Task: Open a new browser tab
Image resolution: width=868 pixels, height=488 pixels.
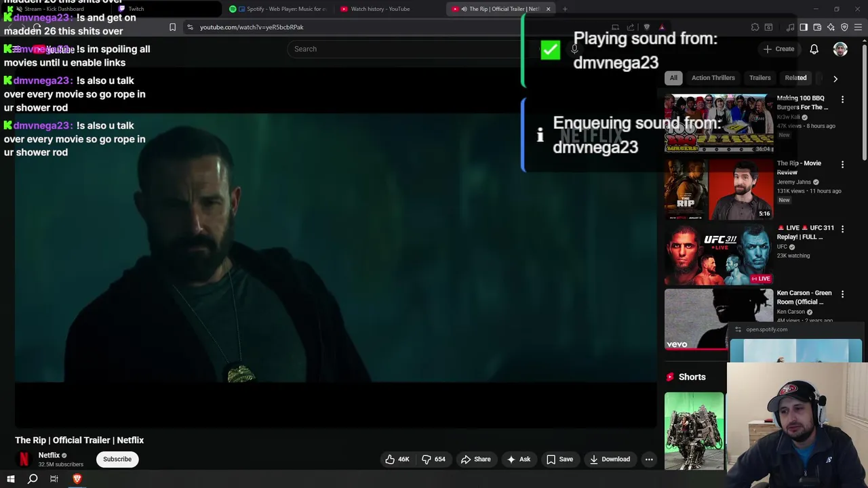Action: 565,9
